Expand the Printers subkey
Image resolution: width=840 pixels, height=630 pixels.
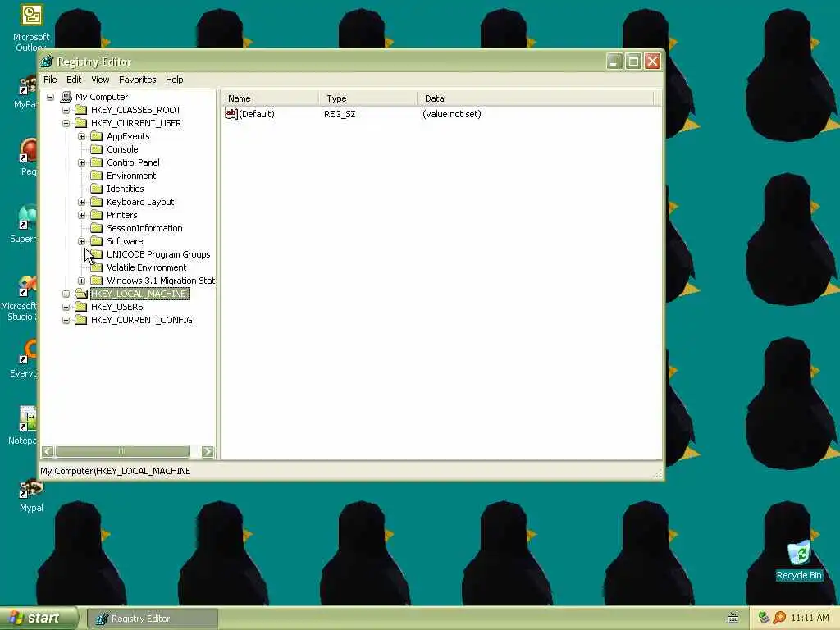pyautogui.click(x=81, y=215)
